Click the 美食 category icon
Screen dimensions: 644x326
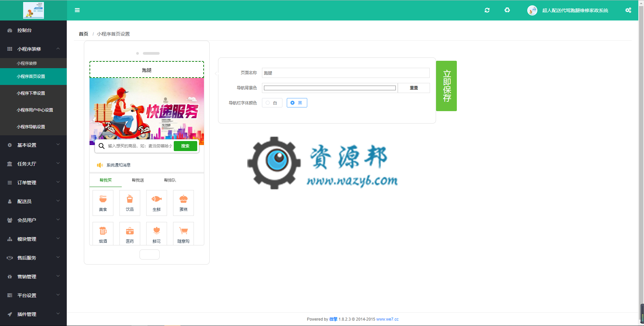(x=103, y=199)
